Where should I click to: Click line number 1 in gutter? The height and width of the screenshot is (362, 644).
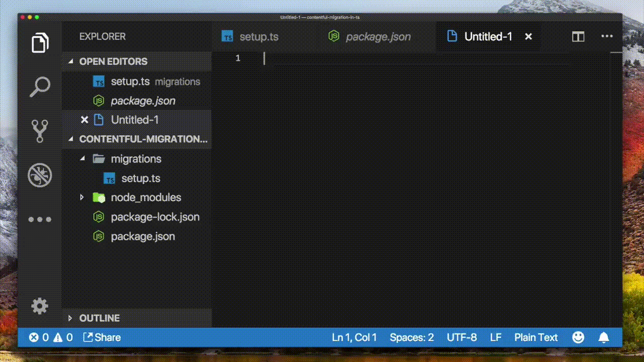(238, 58)
